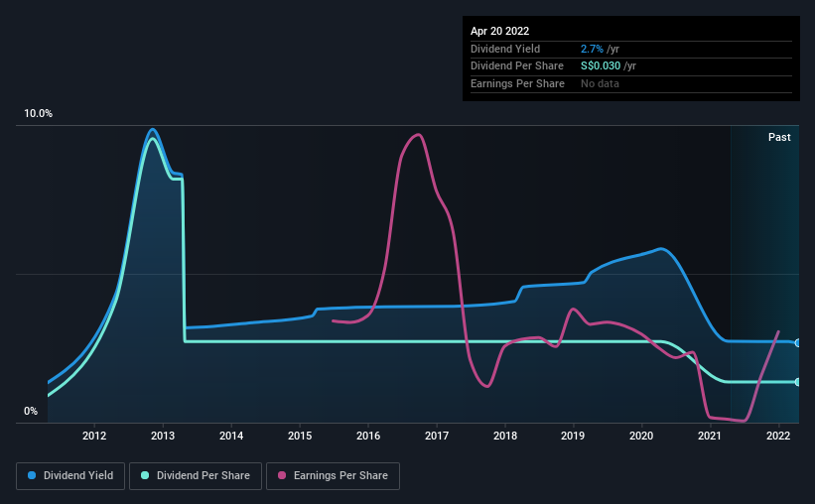Click the Earnings Per Share tooltip row label
This screenshot has height=504, width=815.
point(517,83)
